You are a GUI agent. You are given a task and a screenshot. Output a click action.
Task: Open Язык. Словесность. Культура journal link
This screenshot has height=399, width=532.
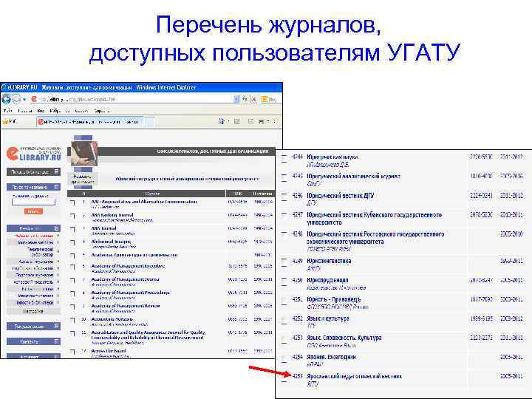344,338
